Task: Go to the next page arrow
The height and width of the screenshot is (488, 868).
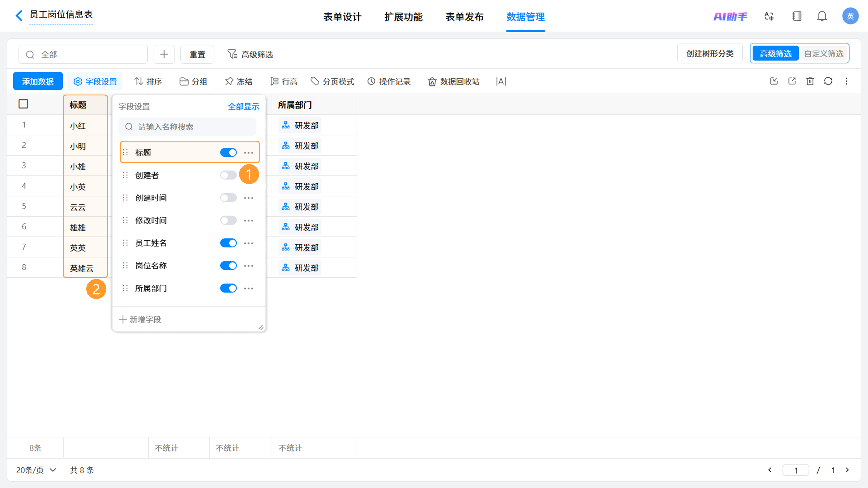Action: click(x=847, y=470)
